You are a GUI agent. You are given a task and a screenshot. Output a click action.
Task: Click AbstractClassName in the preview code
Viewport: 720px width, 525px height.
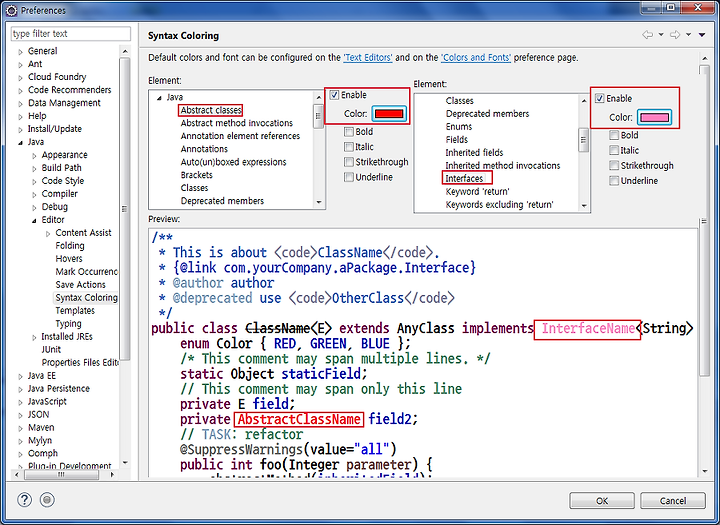(299, 419)
